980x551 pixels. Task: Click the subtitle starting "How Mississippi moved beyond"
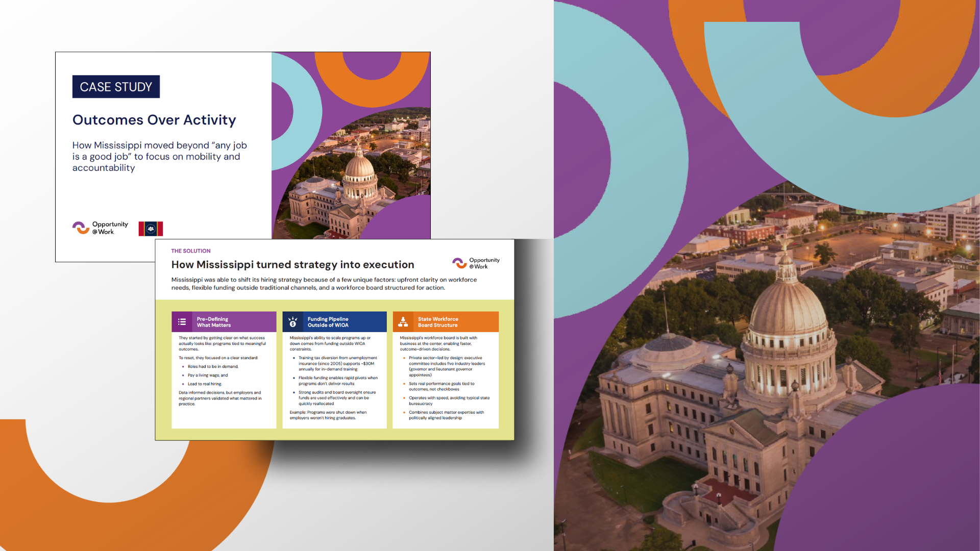[160, 157]
